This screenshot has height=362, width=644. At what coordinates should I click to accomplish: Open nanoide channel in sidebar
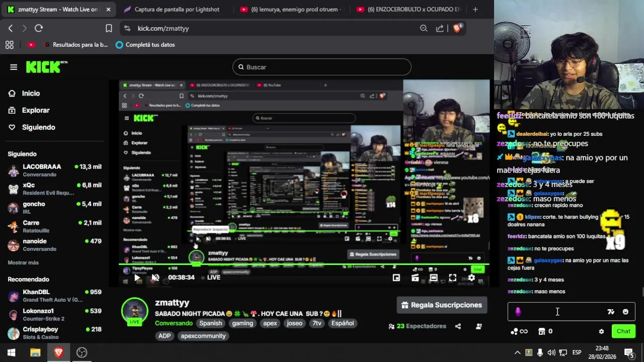pos(54,245)
